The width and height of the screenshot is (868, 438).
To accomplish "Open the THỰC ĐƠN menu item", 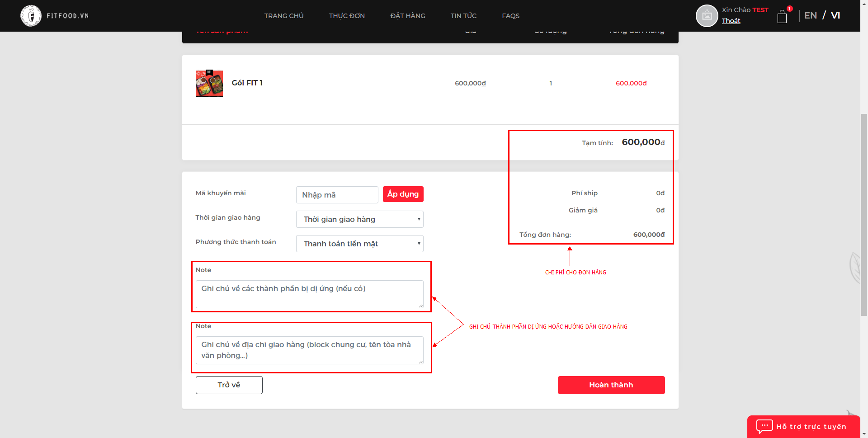I will [347, 16].
